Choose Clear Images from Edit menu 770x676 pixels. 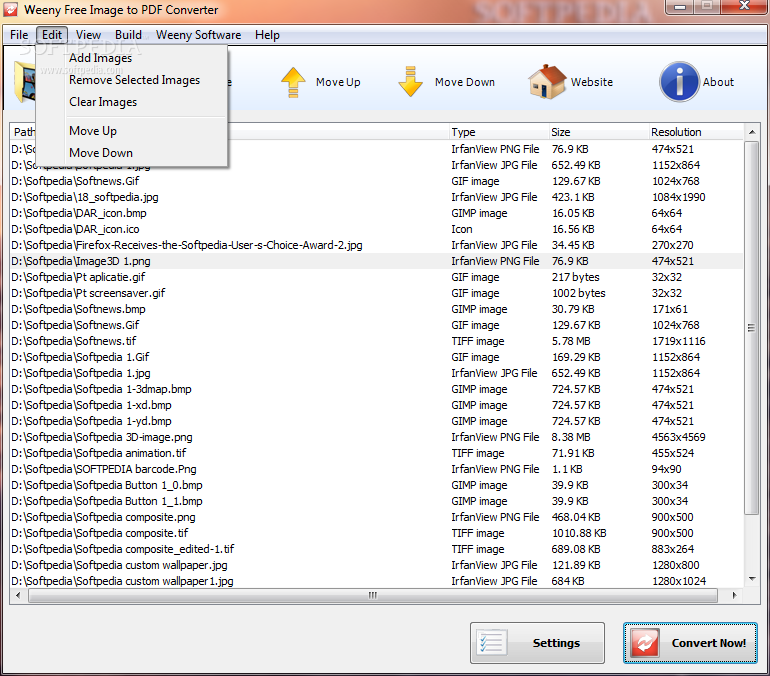pyautogui.click(x=132, y=102)
